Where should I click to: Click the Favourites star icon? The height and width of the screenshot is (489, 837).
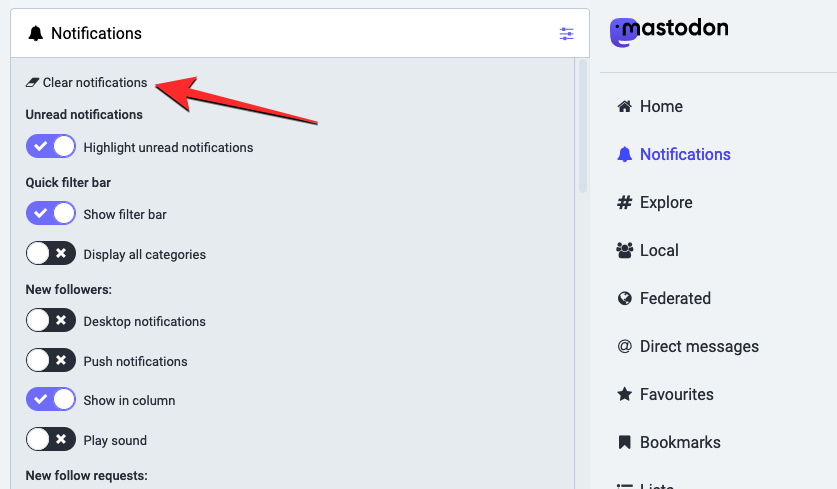click(x=625, y=395)
